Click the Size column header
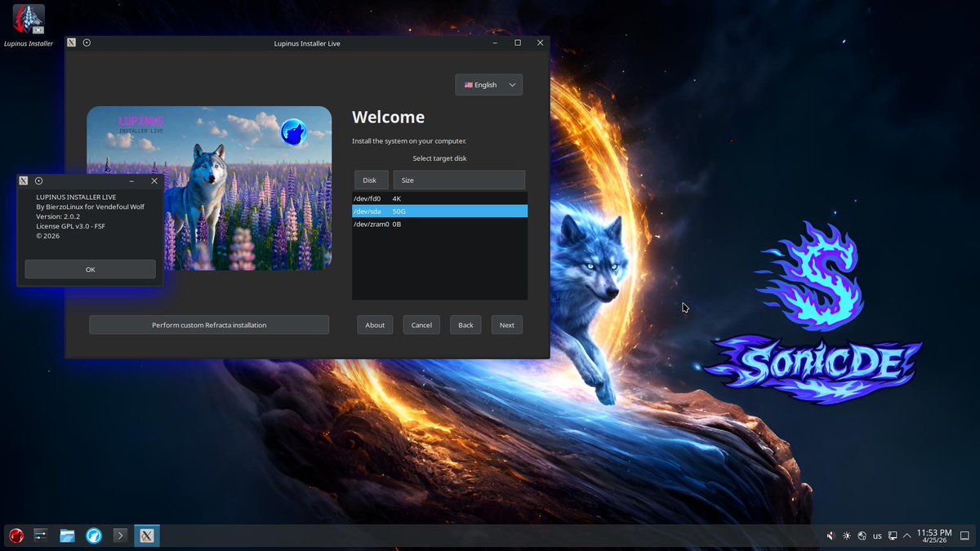 pos(459,180)
